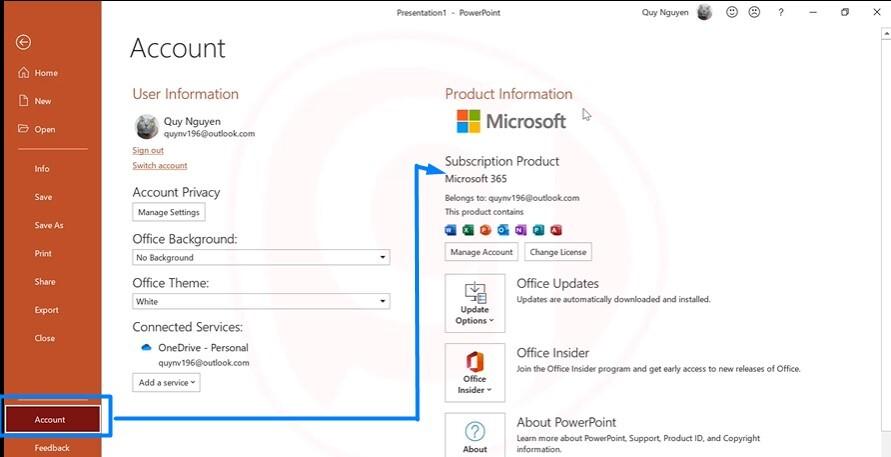
Task: Click the Office Updates heading
Action: [557, 284]
